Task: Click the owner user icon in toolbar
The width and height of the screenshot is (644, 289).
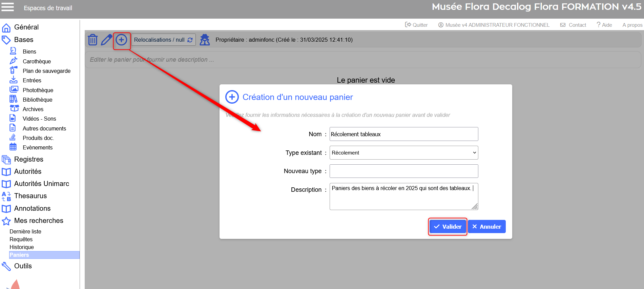Action: [205, 40]
